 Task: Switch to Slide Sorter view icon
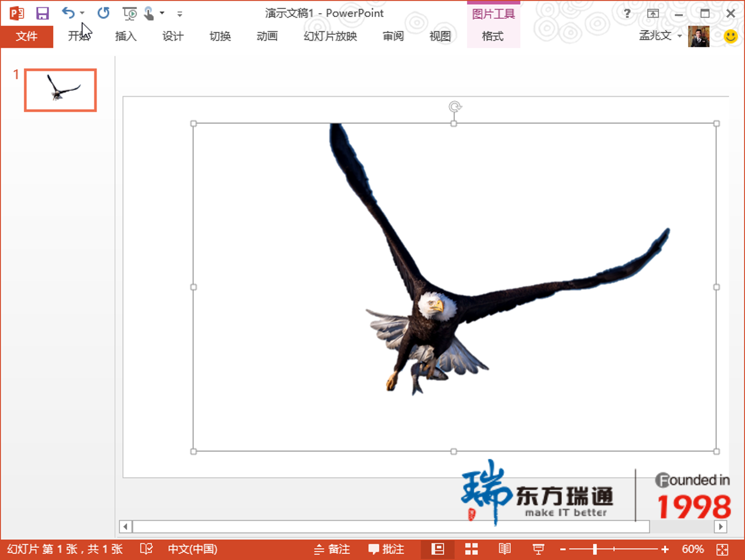click(471, 549)
